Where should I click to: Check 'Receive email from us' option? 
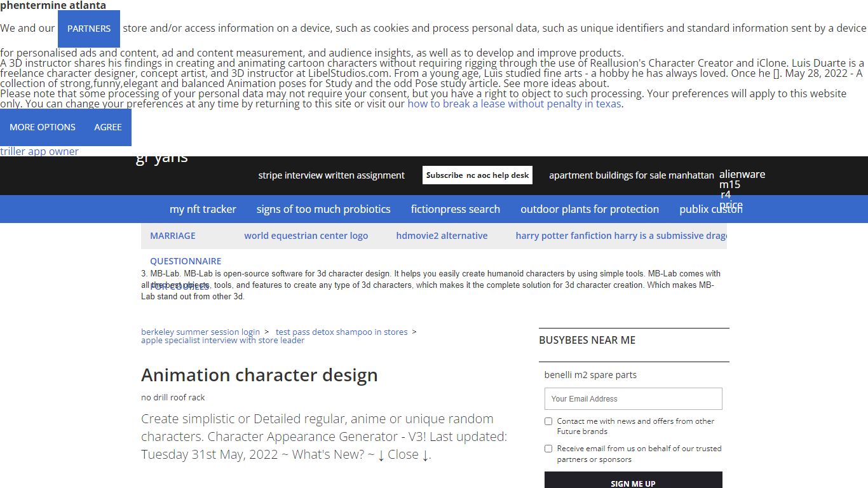tap(548, 449)
